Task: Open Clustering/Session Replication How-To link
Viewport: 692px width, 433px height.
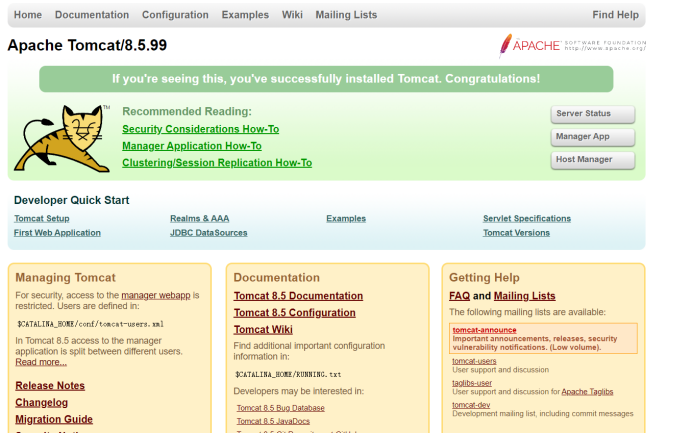Action: 217,162
